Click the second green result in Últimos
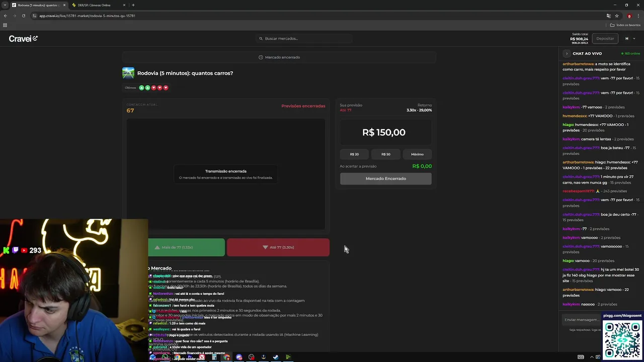 148,87
